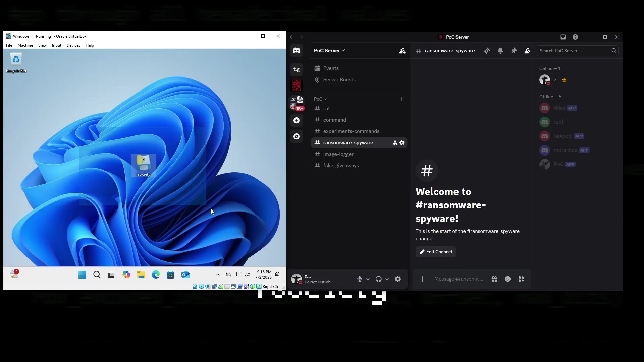Image resolution: width=644 pixels, height=362 pixels.
Task: Collapse the PoC channel category
Action: click(x=320, y=99)
